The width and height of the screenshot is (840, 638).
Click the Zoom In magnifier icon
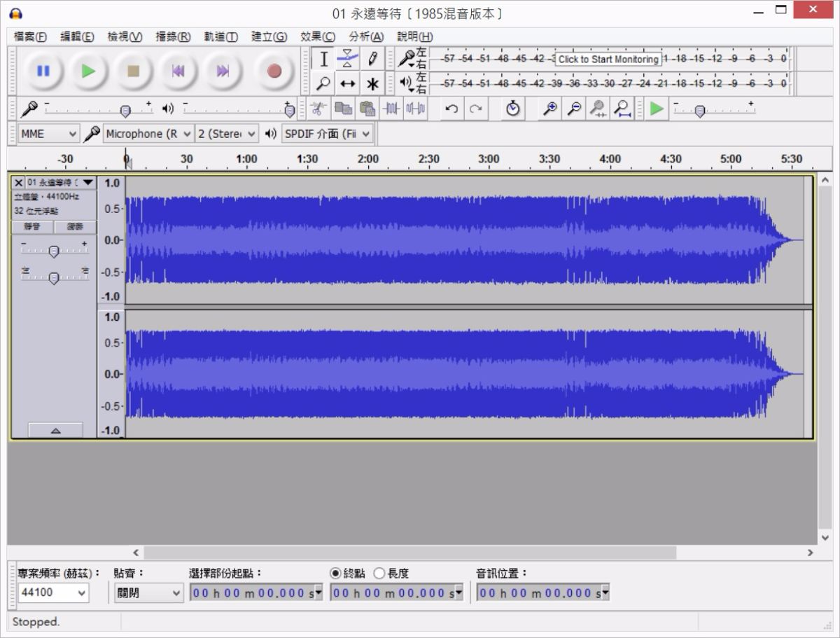pyautogui.click(x=550, y=109)
